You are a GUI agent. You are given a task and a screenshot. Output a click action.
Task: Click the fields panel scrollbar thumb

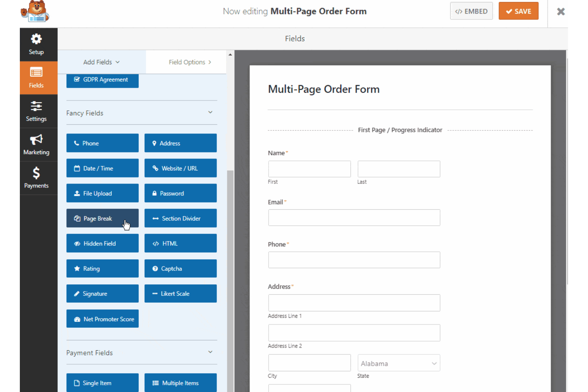pos(230,281)
